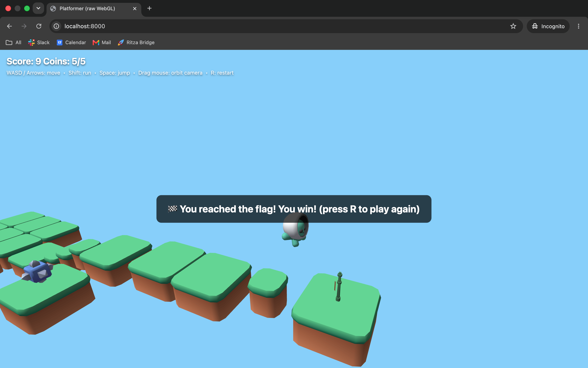588x368 pixels.
Task: Open the Calendar bookmark
Action: tap(71, 42)
